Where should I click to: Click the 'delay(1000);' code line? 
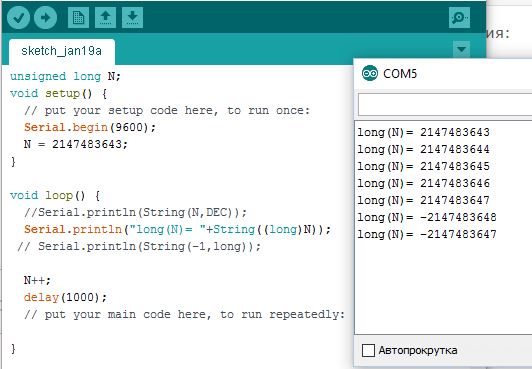pyautogui.click(x=65, y=297)
